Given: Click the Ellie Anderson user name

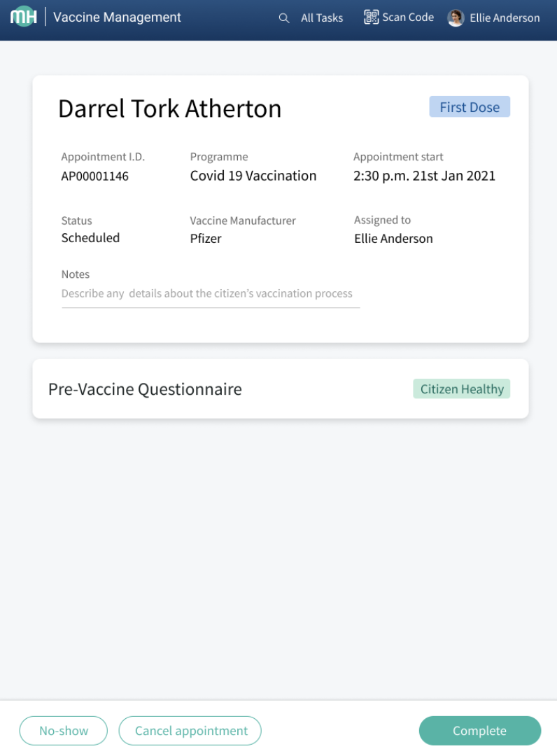Looking at the screenshot, I should pos(505,18).
